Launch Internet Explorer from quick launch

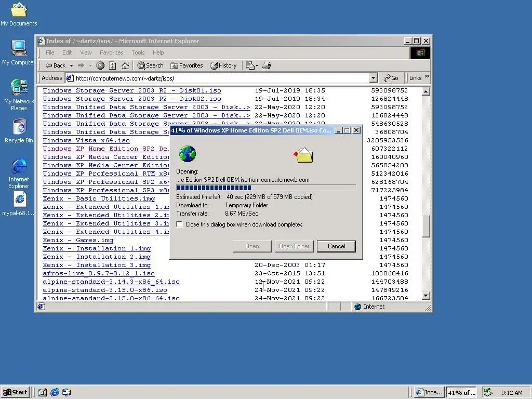point(55,392)
